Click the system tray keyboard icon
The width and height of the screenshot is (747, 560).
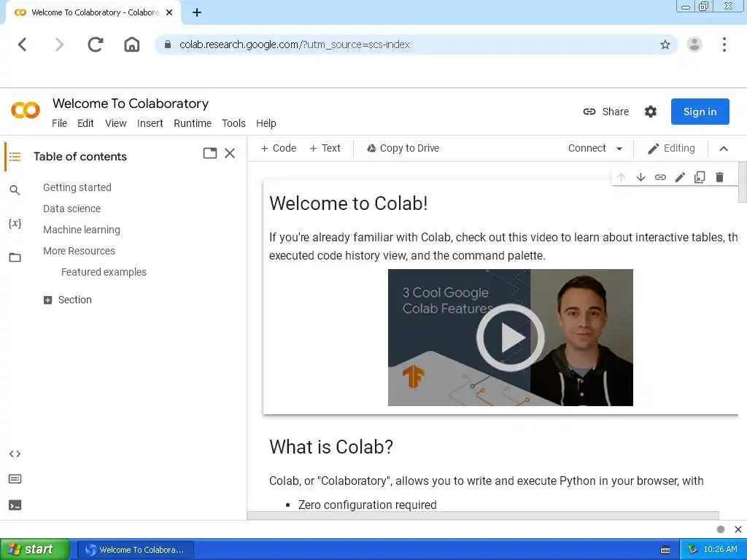pos(665,550)
